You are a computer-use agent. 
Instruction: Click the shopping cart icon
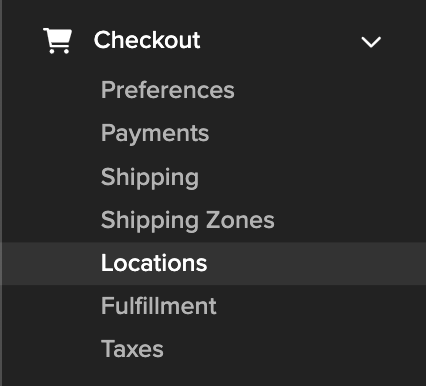tap(57, 41)
